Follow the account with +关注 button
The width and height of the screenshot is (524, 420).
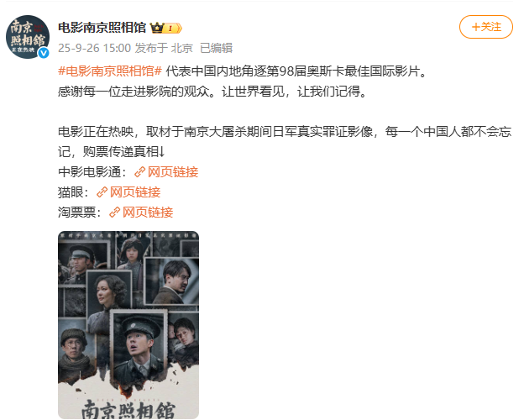click(x=486, y=27)
